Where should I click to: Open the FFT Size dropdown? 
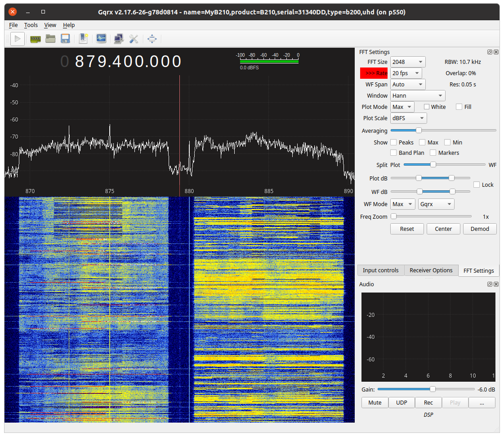pos(408,62)
